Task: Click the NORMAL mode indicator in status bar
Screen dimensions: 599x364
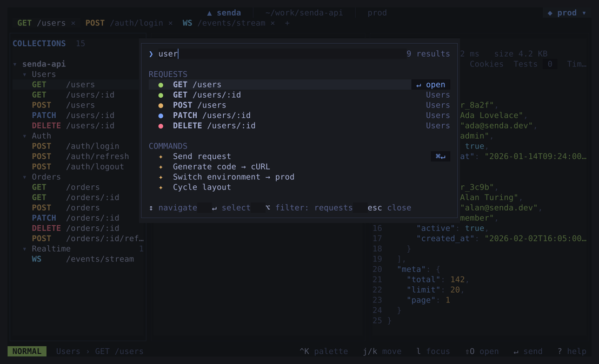Action: 26,352
